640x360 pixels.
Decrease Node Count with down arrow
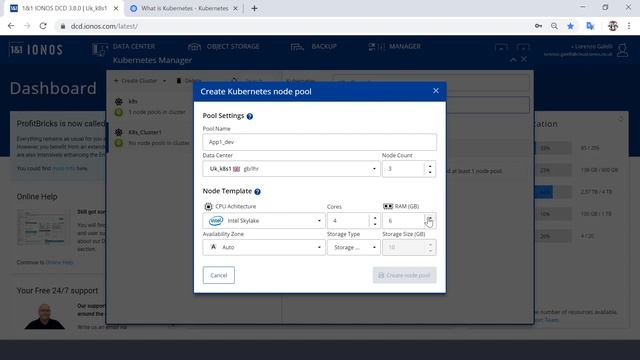(x=430, y=172)
